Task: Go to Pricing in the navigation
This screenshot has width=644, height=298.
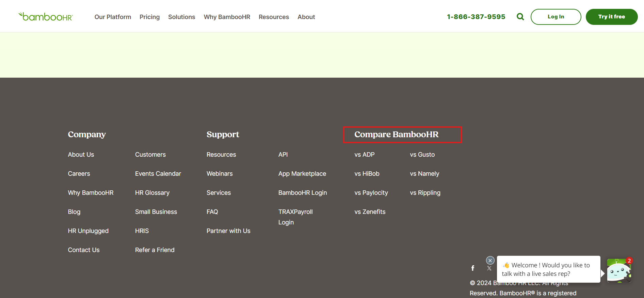Action: [149, 17]
